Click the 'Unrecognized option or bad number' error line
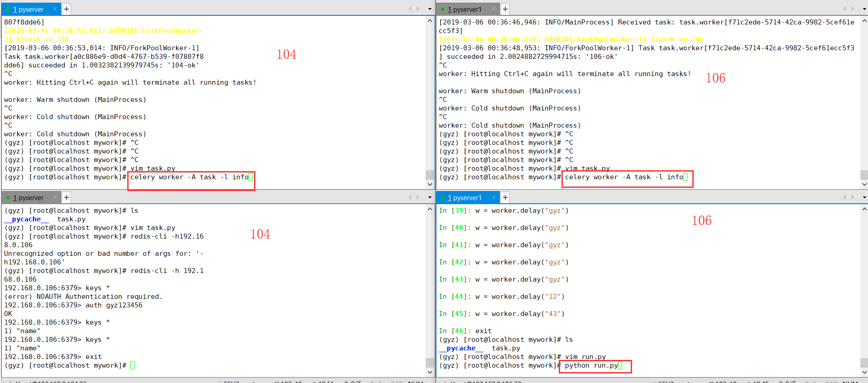Image resolution: width=868 pixels, height=383 pixels. click(x=104, y=254)
